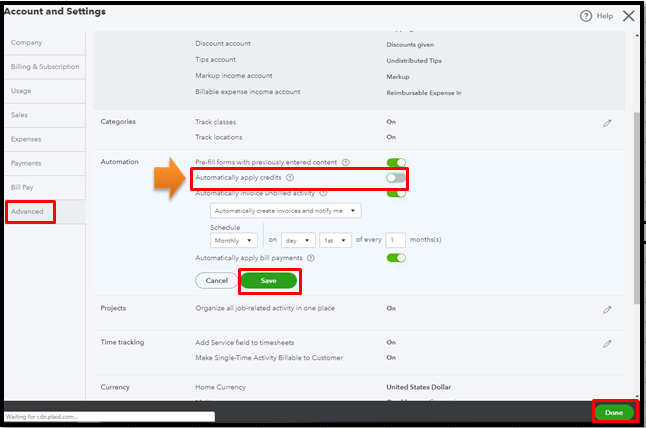Viewport: 646px width, 428px height.
Task: Enable Automatically apply credits switch
Action: point(396,178)
